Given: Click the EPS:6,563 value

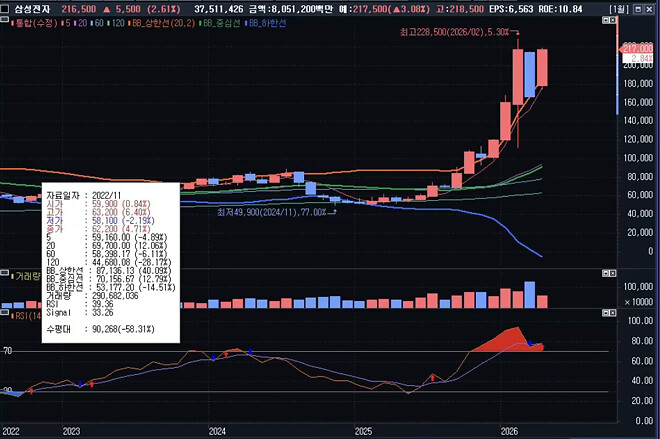Looking at the screenshot, I should pyautogui.click(x=511, y=9).
